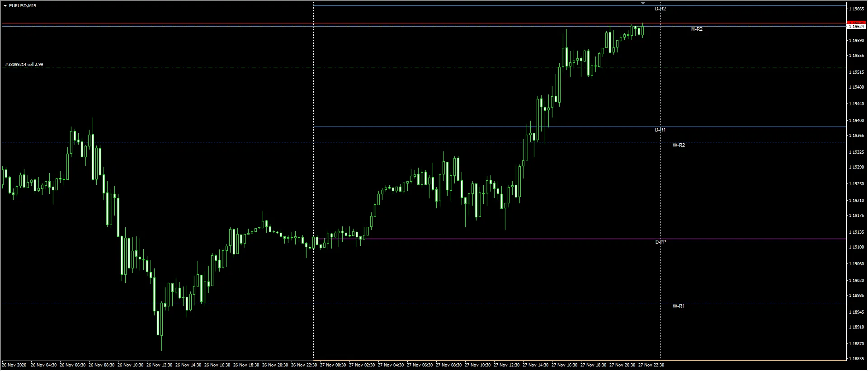868x371 pixels.
Task: Click the 1.18870 price on the scale
Action: point(856,344)
